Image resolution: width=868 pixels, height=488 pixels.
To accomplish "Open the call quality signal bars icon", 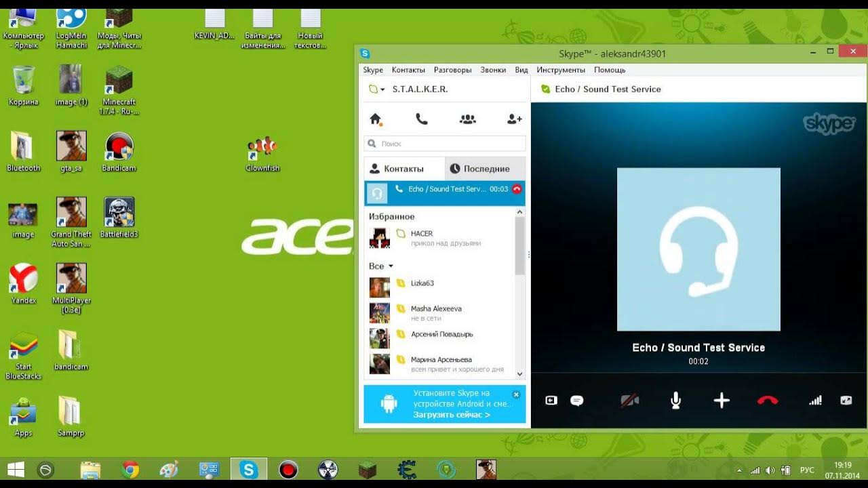I will 815,401.
